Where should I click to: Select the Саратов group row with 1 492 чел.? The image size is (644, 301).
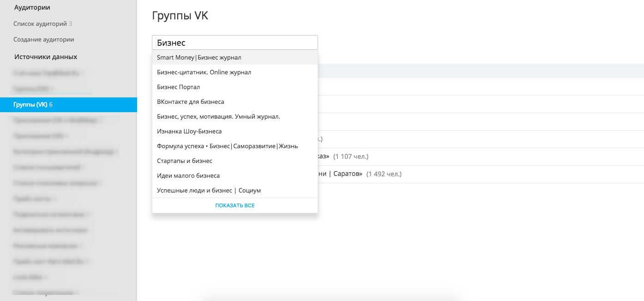(x=360, y=175)
